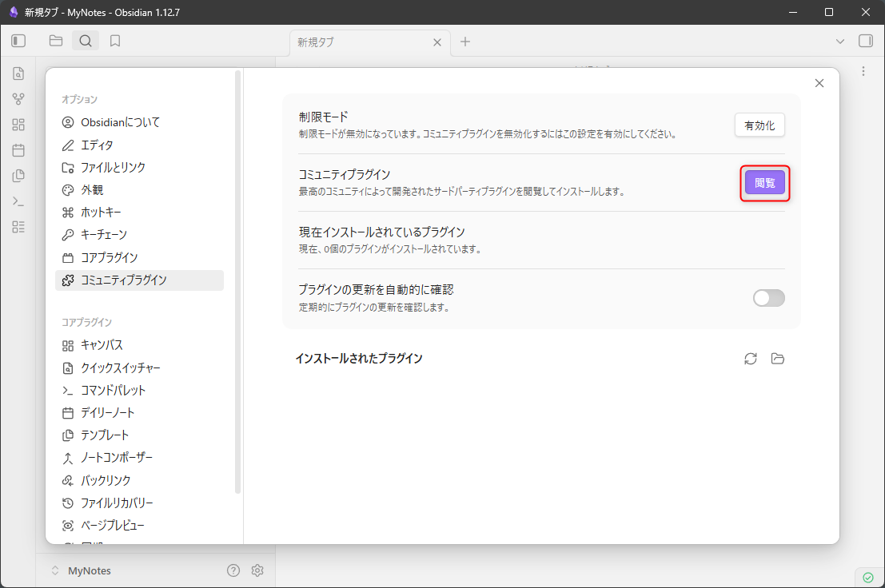Select コミュニティプラグイン in sidebar
Viewport: 885px width, 588px height.
(x=139, y=280)
